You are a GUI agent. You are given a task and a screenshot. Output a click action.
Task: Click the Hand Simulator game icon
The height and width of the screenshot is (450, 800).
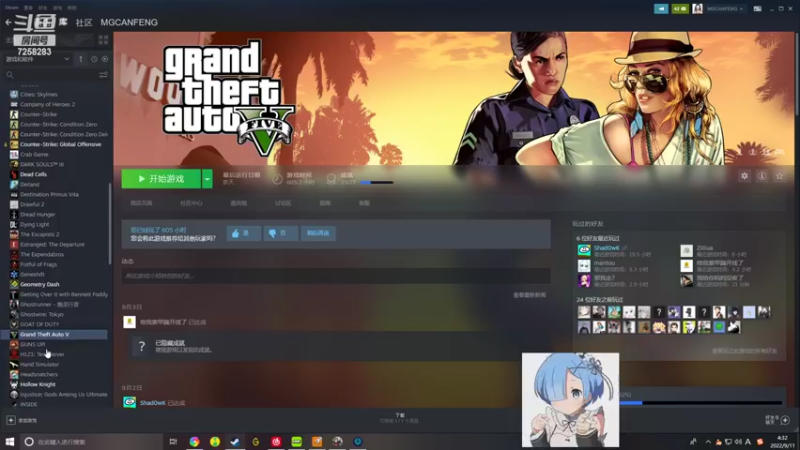tap(14, 364)
